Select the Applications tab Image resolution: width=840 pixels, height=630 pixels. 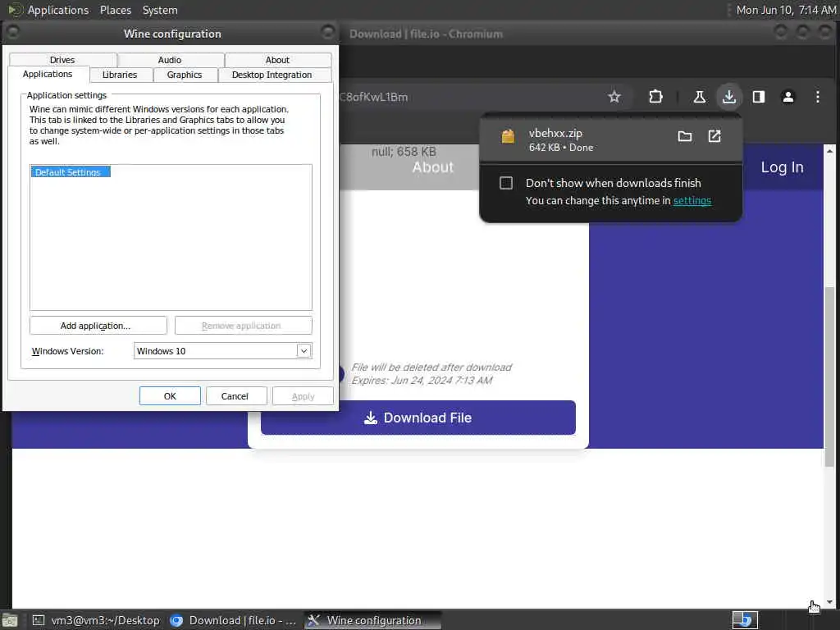click(x=48, y=74)
